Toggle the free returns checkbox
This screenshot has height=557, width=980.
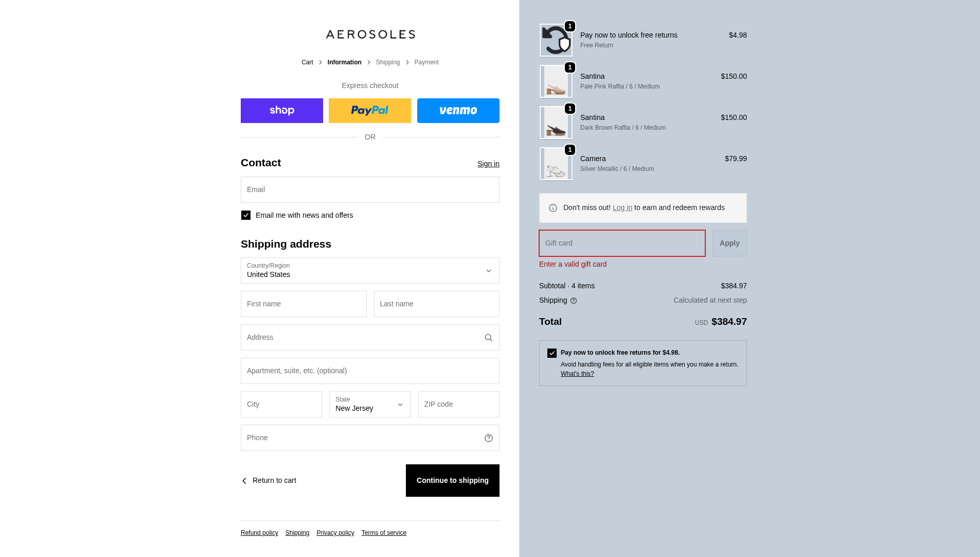(x=552, y=353)
